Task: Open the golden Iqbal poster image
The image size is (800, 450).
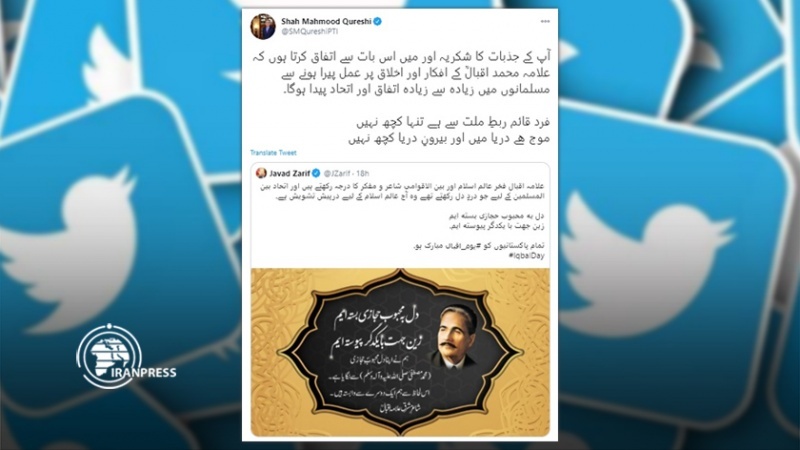Action: click(401, 352)
